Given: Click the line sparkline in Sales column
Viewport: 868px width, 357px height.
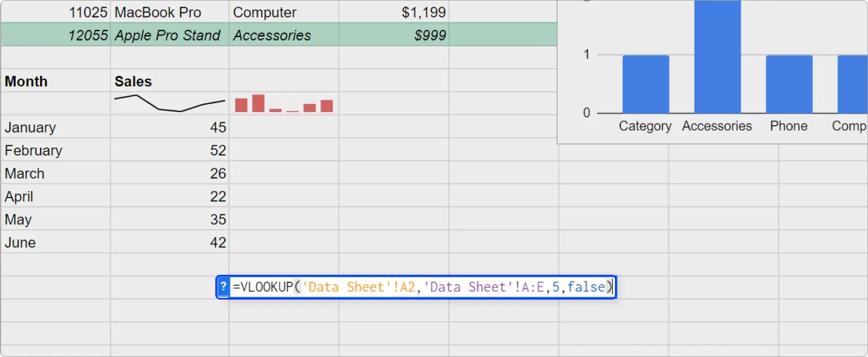Looking at the screenshot, I should 169,104.
